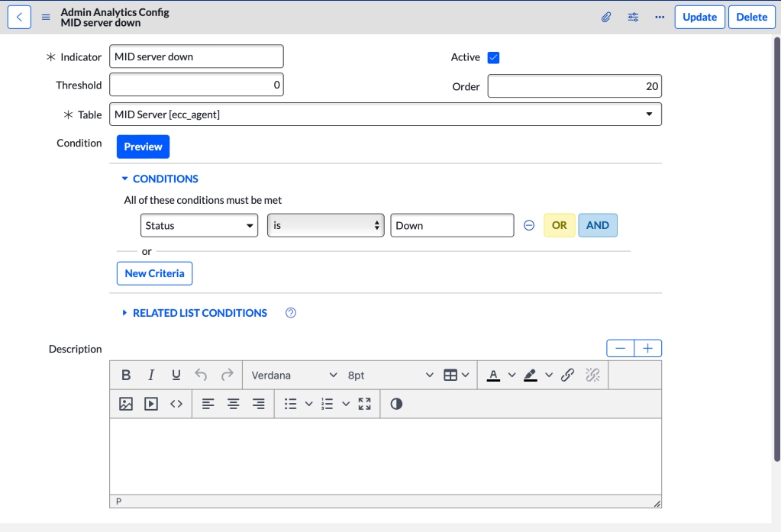
Task: Click the insert link icon
Action: click(x=567, y=375)
